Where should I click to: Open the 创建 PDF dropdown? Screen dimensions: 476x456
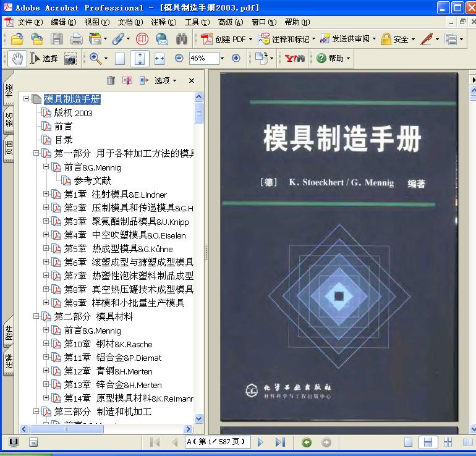(250, 39)
